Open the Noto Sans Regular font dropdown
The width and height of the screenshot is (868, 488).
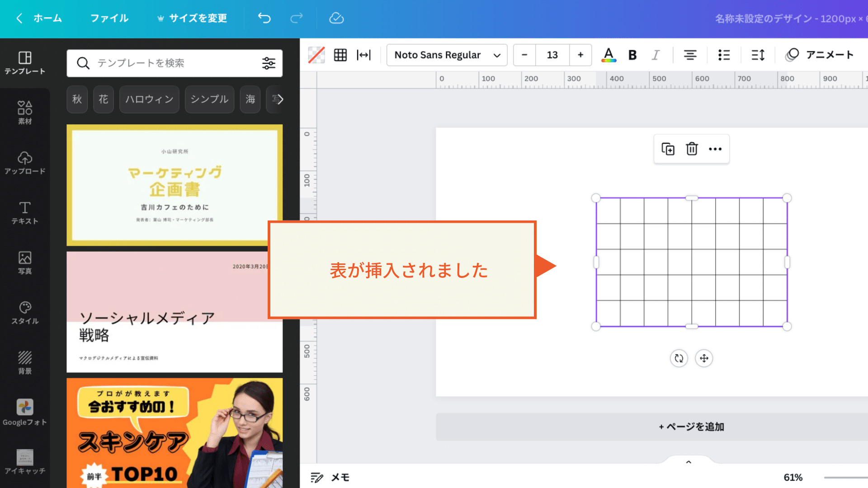pos(446,55)
